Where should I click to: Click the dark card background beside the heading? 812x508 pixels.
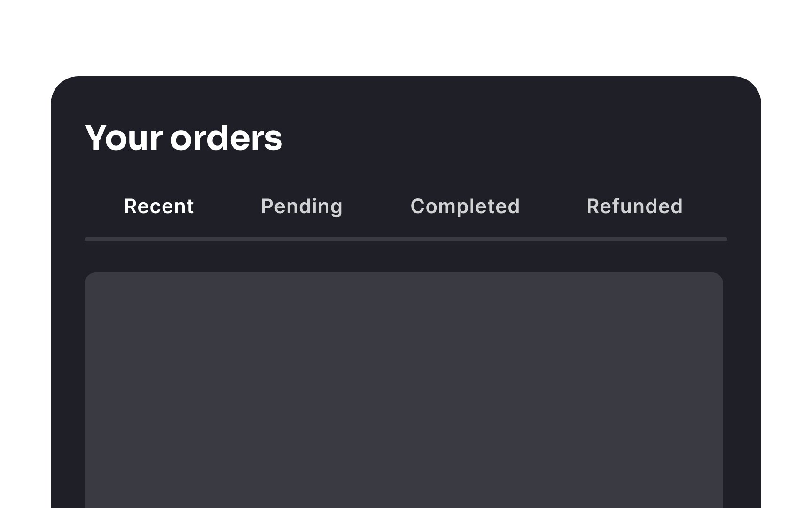[517, 137]
